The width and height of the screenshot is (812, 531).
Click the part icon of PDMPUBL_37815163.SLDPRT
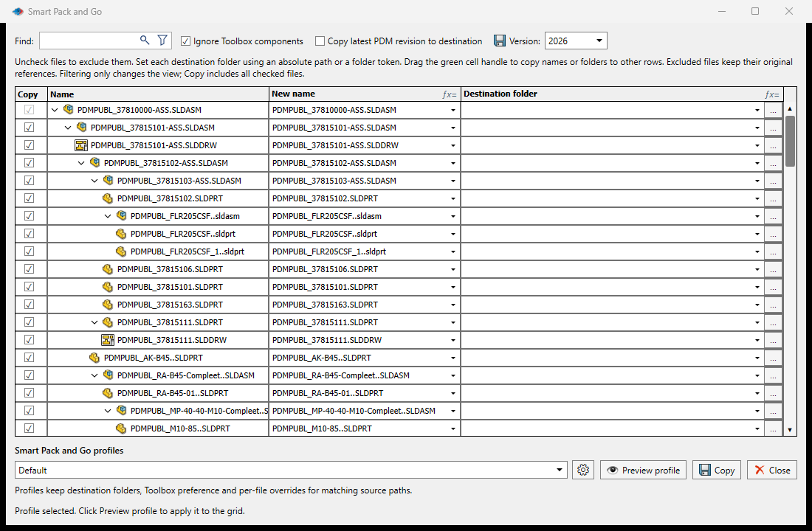(108, 304)
